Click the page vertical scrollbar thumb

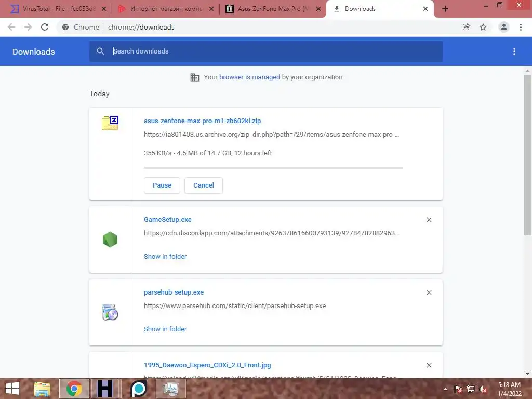(527, 155)
